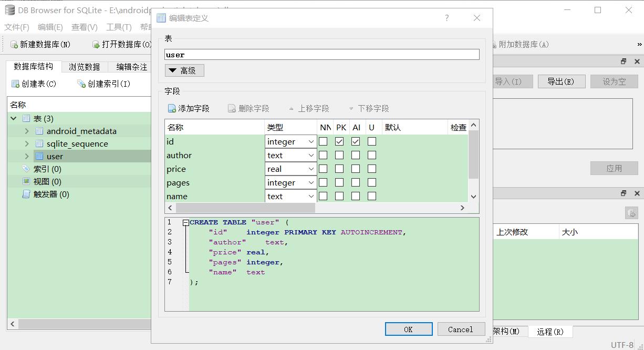This screenshot has width=644, height=350.
Task: Toggle Not Null for id field
Action: (323, 141)
